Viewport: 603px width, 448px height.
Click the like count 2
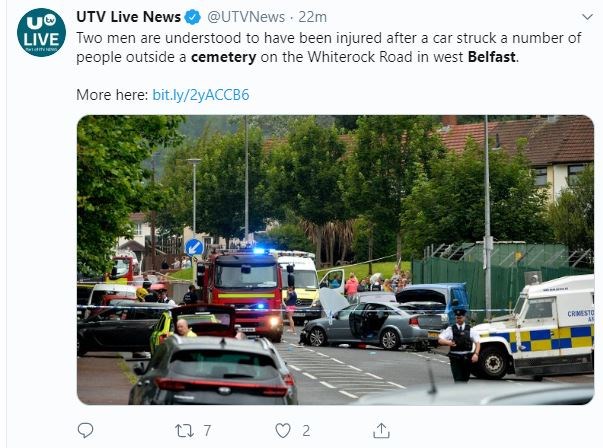click(306, 431)
